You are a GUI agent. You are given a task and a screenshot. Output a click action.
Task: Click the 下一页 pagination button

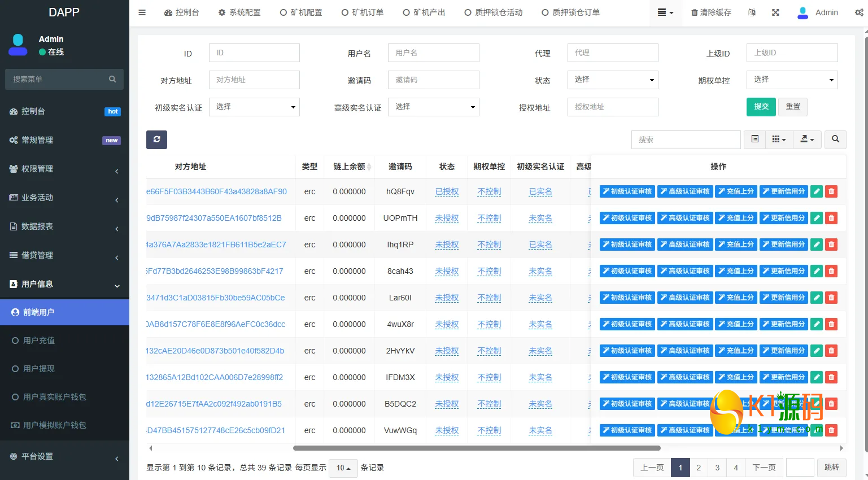tap(764, 468)
